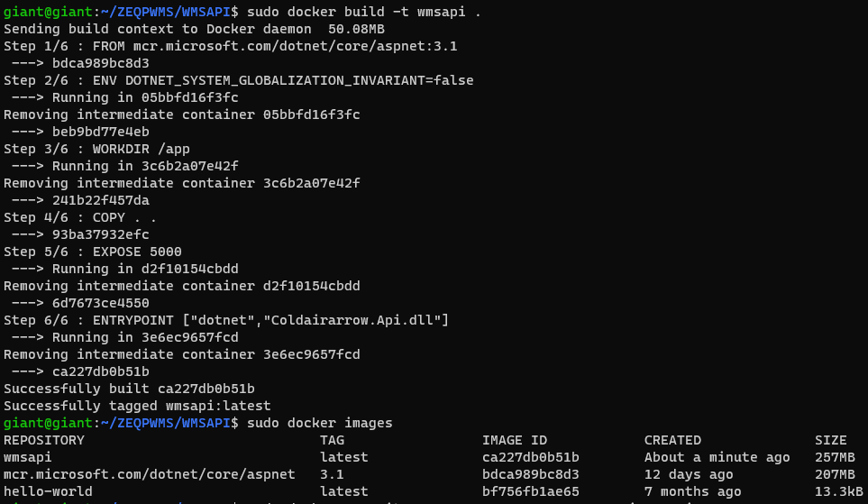Click the wmsapi repository row name
The height and width of the screenshot is (504, 868).
click(28, 457)
